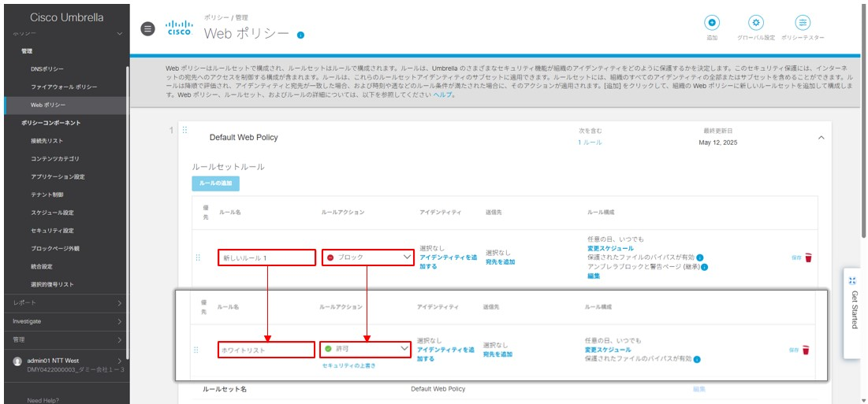Click the ルールの追加 button

click(216, 183)
